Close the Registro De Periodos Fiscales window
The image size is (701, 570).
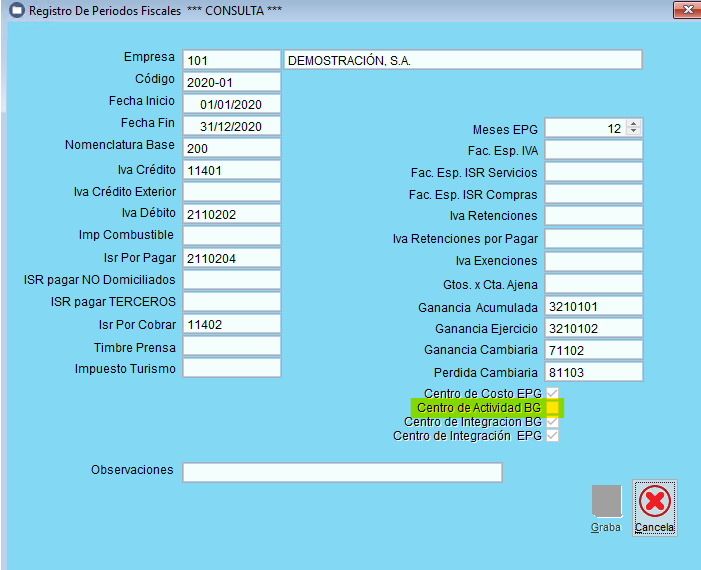pyautogui.click(x=684, y=11)
